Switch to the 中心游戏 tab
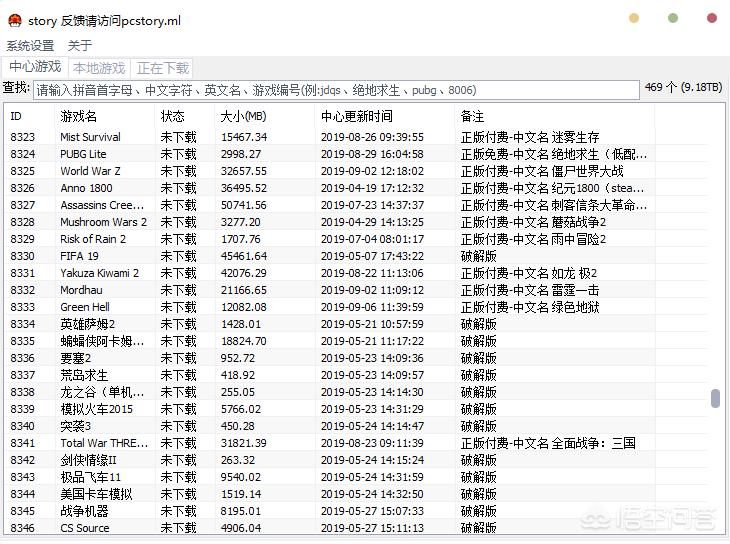This screenshot has height=544, width=730. tap(35, 67)
